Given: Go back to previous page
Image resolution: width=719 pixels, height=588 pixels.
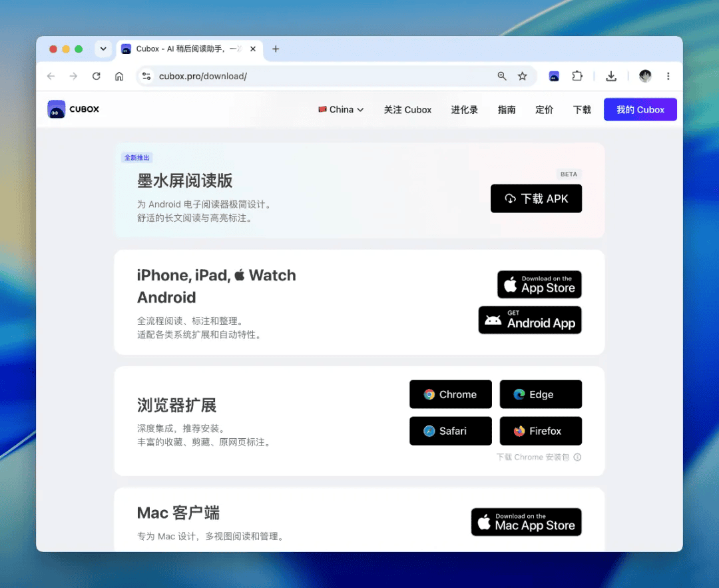Looking at the screenshot, I should pos(51,76).
